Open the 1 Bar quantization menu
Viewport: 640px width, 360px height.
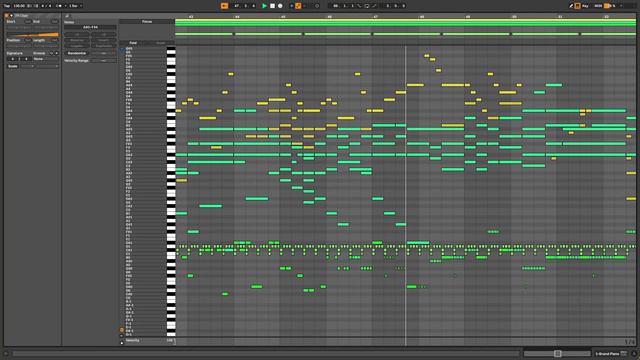[75, 6]
